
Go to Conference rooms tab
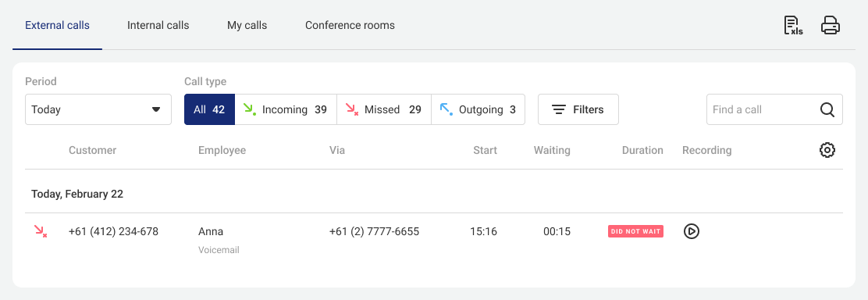point(350,26)
